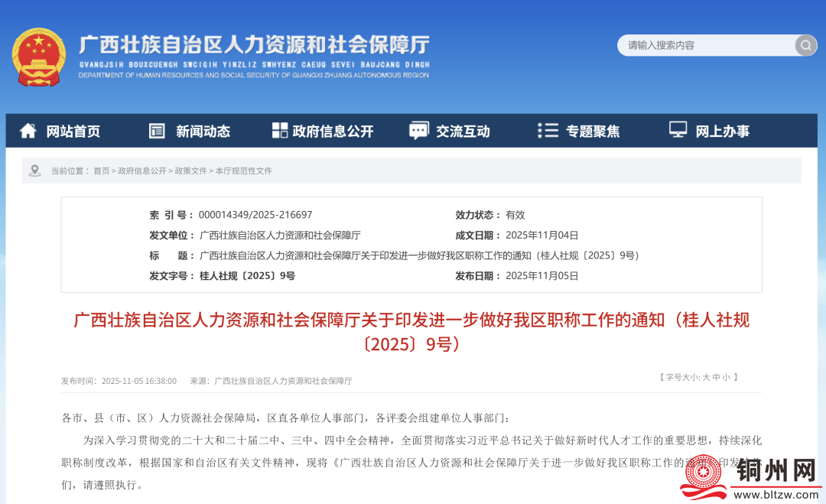Open 政府信息公开 breadcrumb link

tap(142, 171)
